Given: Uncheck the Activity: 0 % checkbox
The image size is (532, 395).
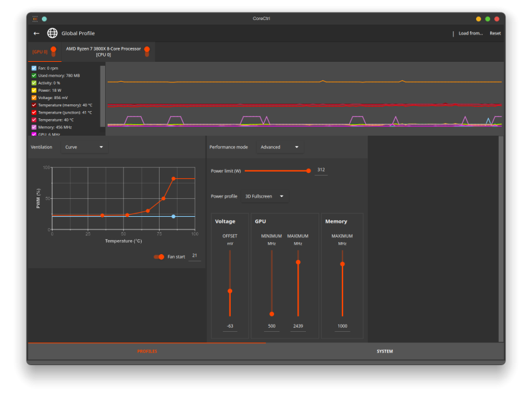Looking at the screenshot, I should coord(34,83).
